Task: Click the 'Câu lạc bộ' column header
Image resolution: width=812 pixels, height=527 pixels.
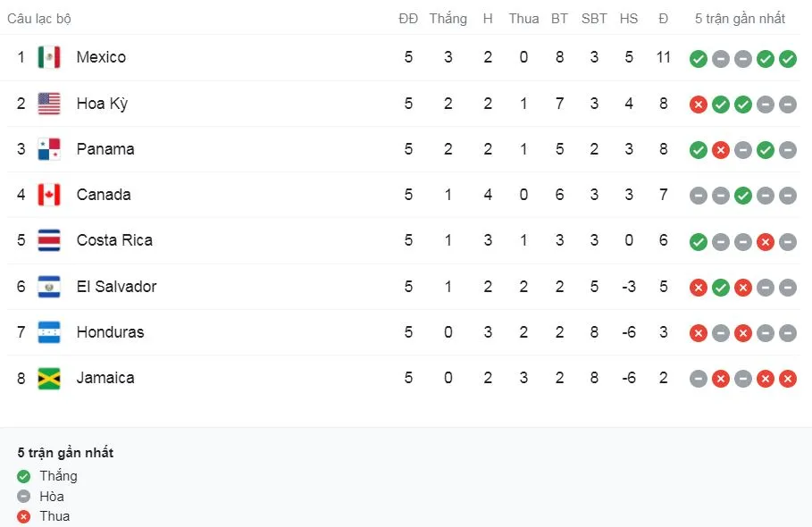Action: 39,19
